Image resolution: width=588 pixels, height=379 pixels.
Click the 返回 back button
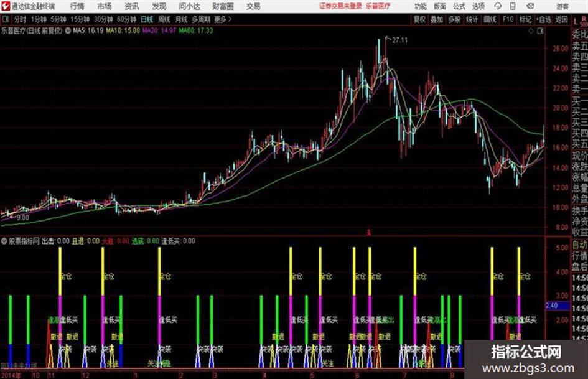[x=561, y=19]
